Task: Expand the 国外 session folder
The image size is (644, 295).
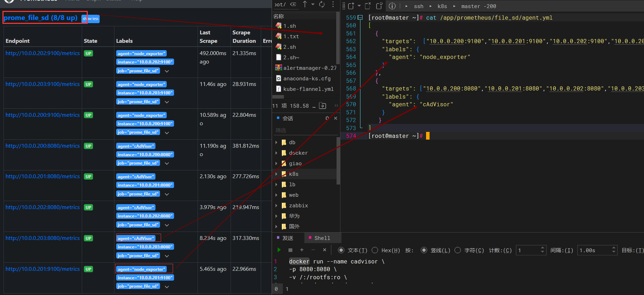Action: point(276,227)
